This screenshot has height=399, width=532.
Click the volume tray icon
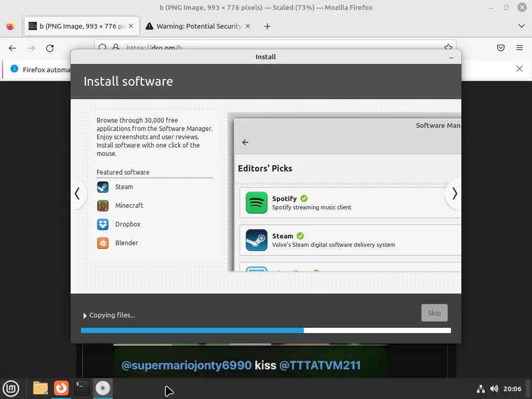click(494, 389)
